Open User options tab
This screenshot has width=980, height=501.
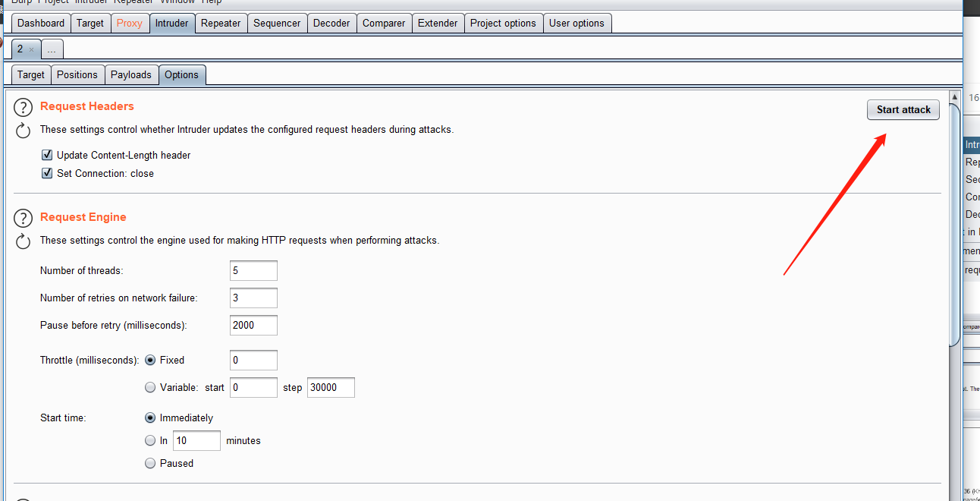click(x=576, y=23)
